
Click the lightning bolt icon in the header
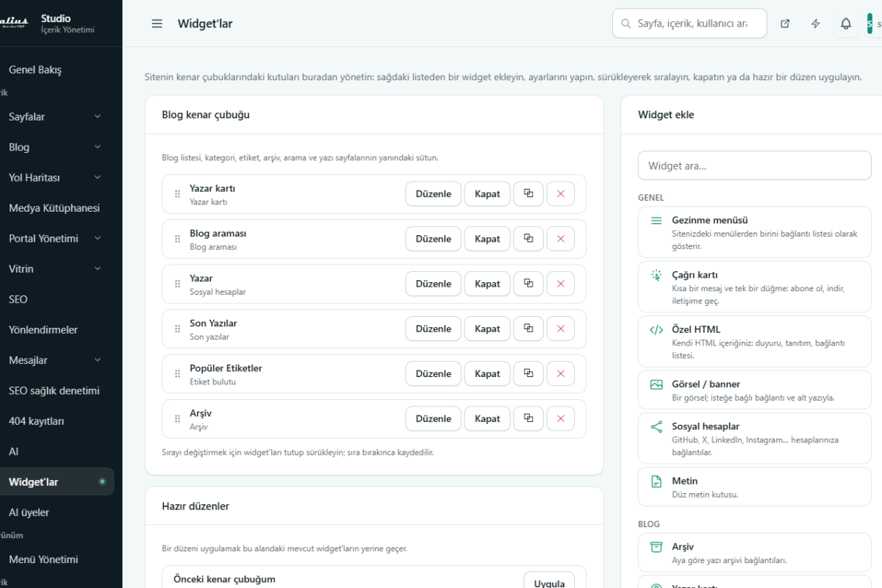point(816,24)
